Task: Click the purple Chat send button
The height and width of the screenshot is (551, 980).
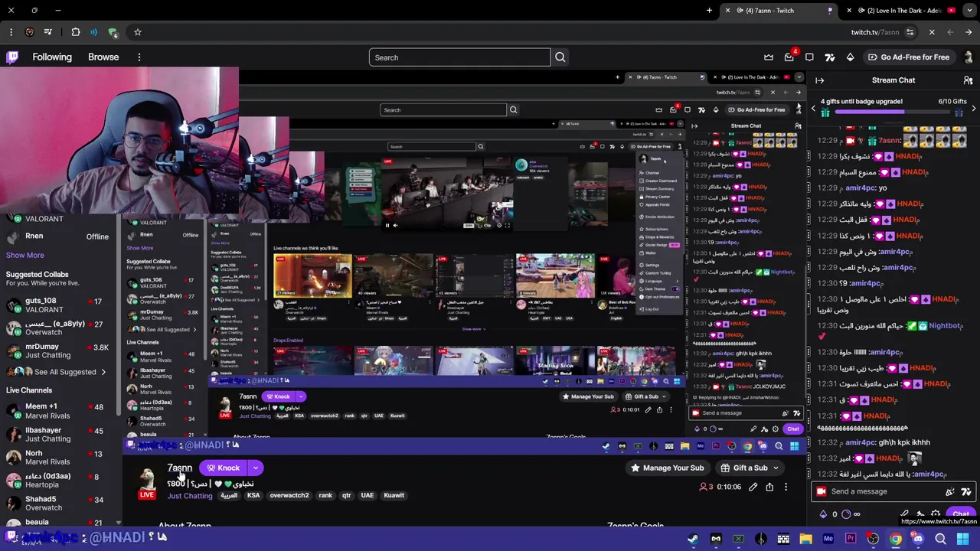Action: pos(960,514)
